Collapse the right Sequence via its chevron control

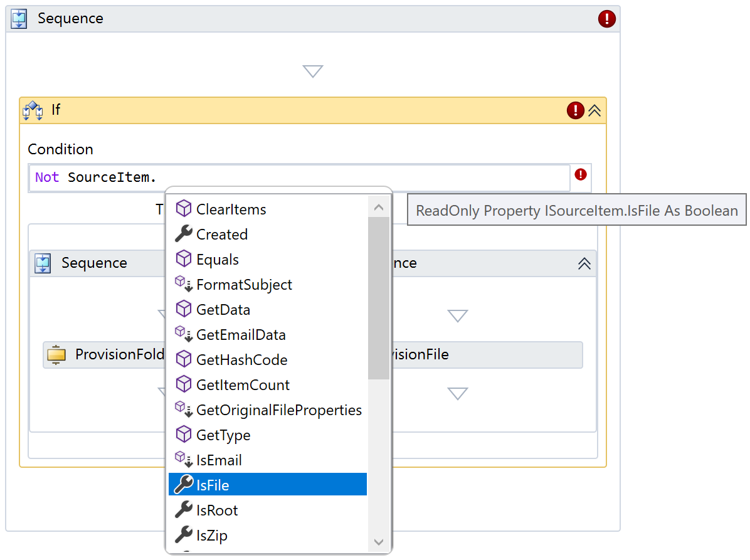click(x=584, y=263)
